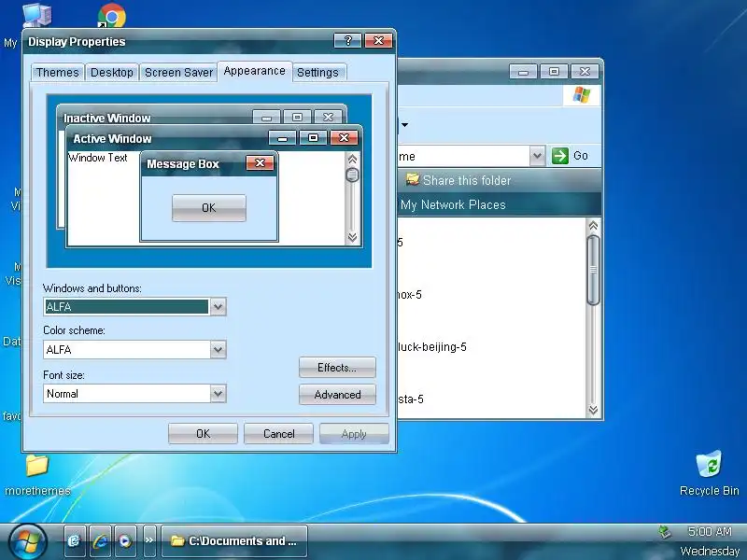
Task: Click the C:\Documents and... taskbar button
Action: tap(234, 541)
